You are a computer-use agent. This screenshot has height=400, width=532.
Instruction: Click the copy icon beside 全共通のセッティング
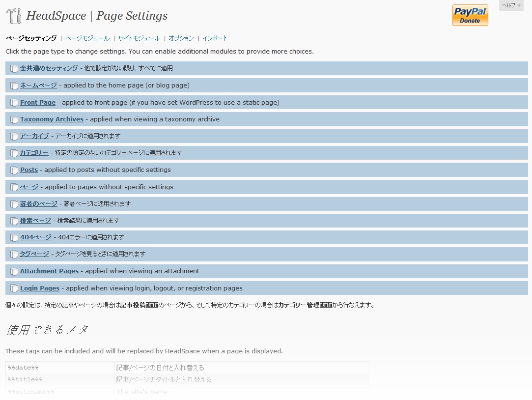[14, 68]
